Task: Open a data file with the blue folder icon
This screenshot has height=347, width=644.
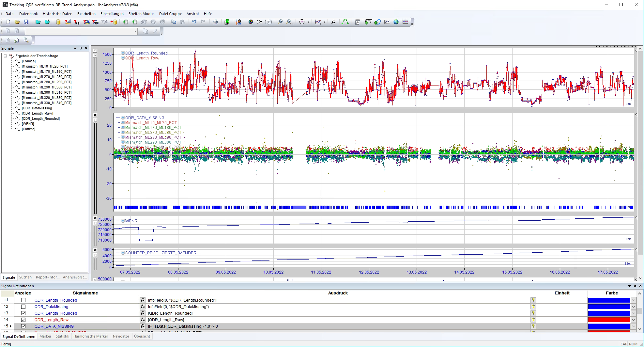Action: [x=38, y=22]
